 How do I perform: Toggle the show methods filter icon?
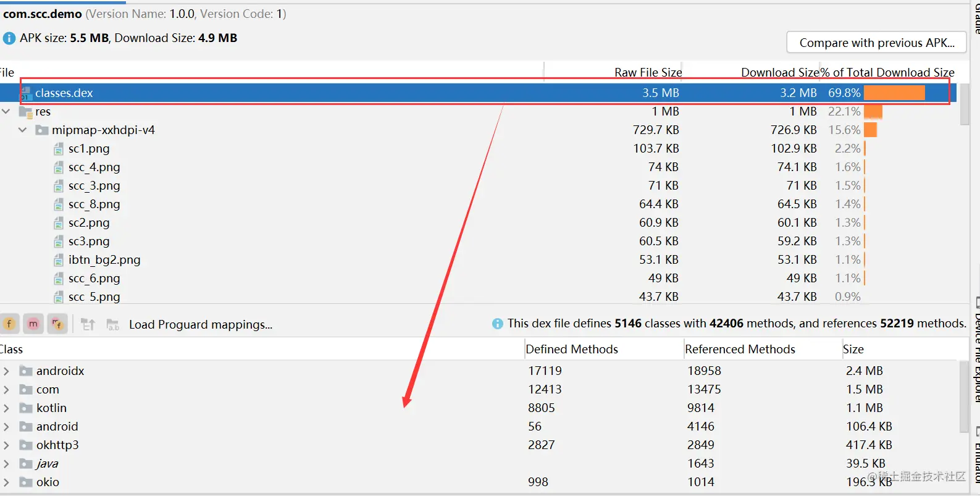(x=33, y=324)
